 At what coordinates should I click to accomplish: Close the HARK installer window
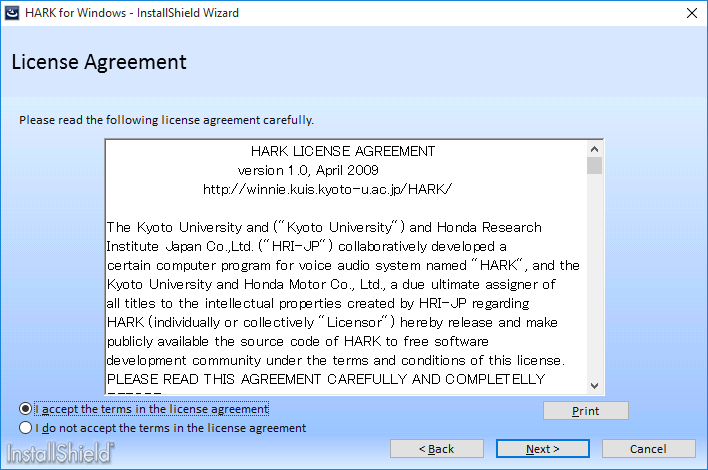(x=690, y=13)
